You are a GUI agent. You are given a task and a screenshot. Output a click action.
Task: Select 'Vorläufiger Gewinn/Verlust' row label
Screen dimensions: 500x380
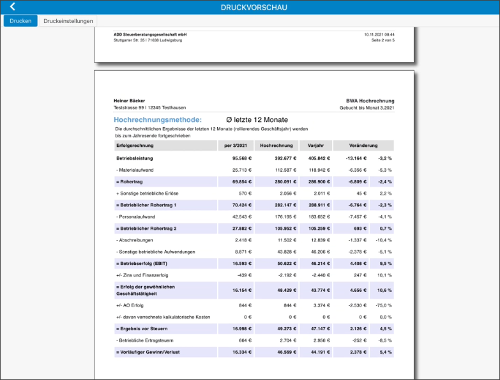pyautogui.click(x=148, y=352)
